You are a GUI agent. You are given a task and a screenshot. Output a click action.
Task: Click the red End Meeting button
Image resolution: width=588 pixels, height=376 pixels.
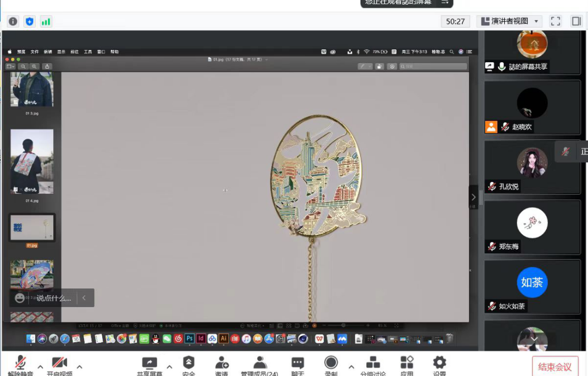(x=555, y=367)
